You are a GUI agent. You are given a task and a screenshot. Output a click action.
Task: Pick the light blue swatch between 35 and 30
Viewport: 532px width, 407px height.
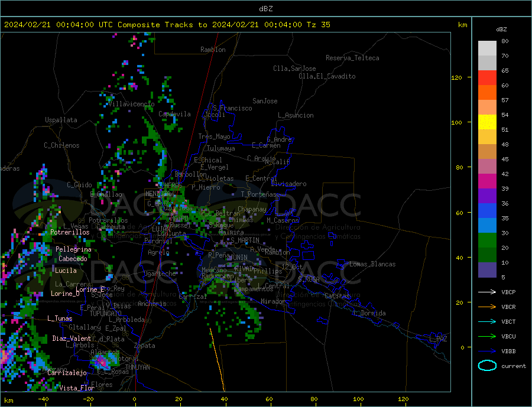pos(487,226)
